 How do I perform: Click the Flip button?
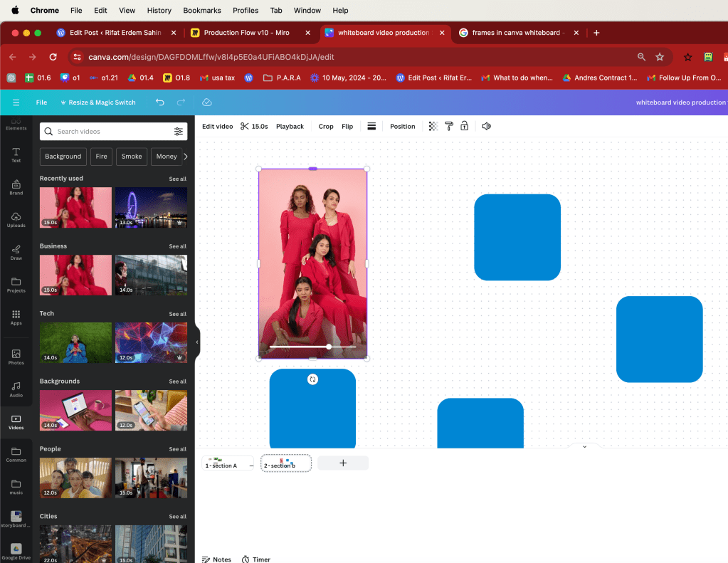[x=347, y=127]
